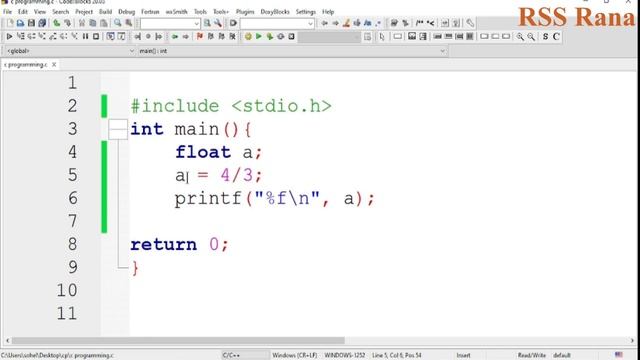Rebuild the project using toolbar icon
Screen dimensions: 640x360
[x=280, y=37]
